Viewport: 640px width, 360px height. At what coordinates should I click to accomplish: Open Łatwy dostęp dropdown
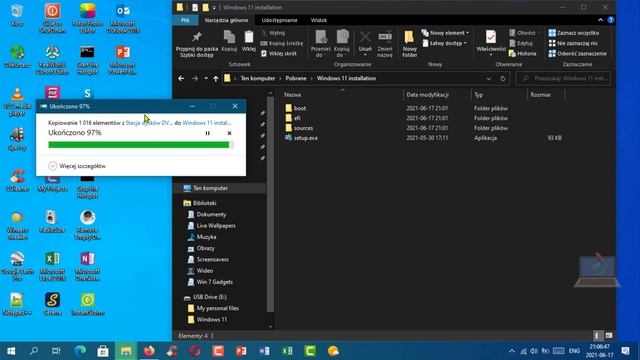(x=444, y=43)
